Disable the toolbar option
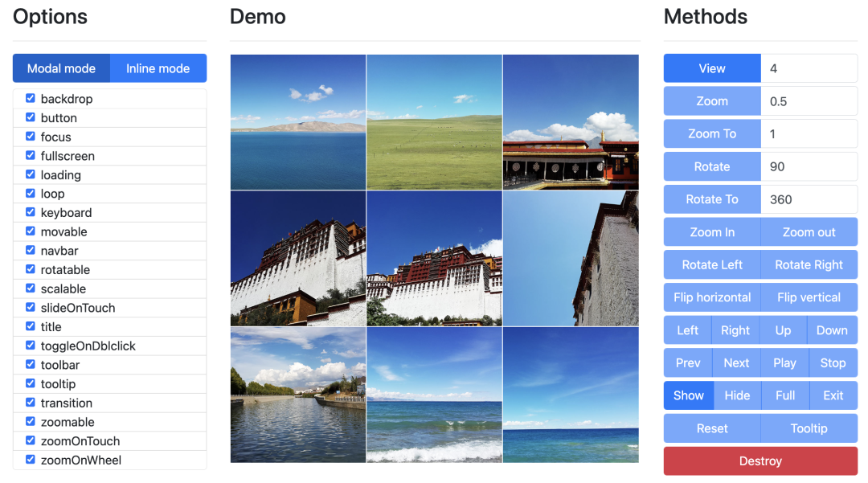Viewport: 868px width, 483px height. point(31,364)
